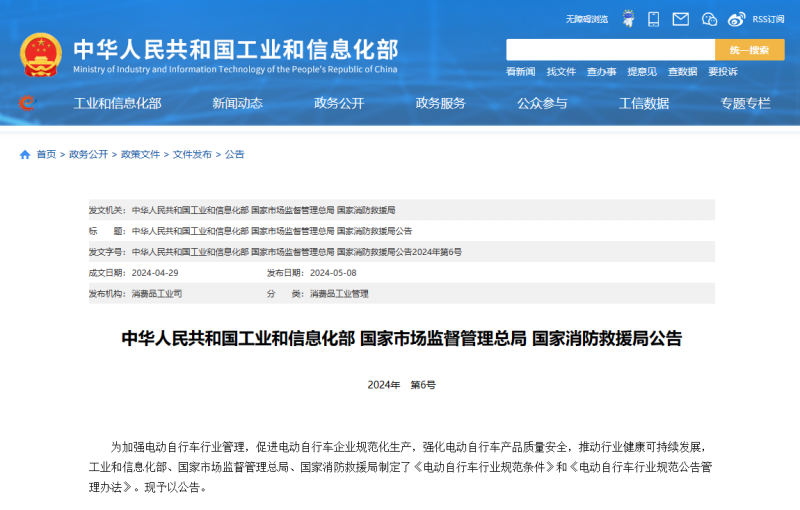
Task: Select 看新闻 search shortcut
Action: tap(520, 72)
